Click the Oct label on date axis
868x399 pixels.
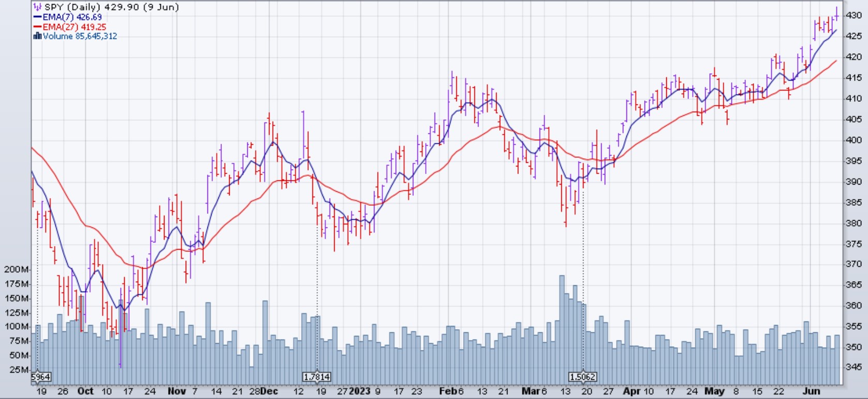click(85, 391)
